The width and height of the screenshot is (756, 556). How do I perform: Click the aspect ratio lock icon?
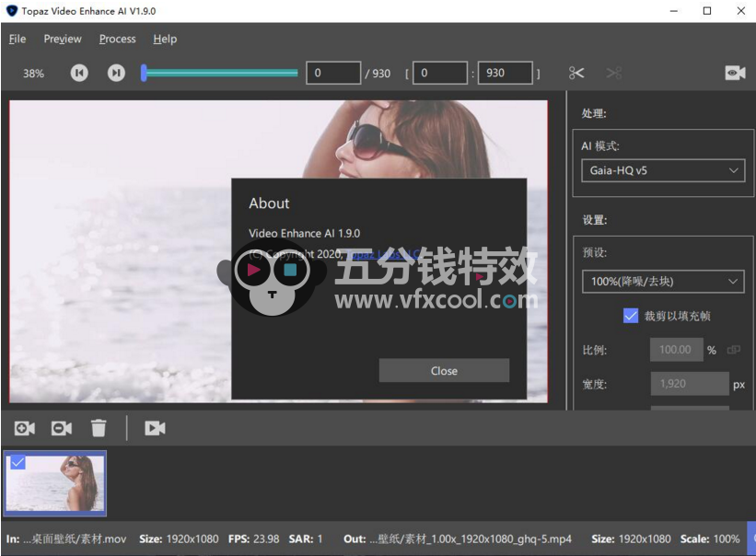pyautogui.click(x=734, y=350)
